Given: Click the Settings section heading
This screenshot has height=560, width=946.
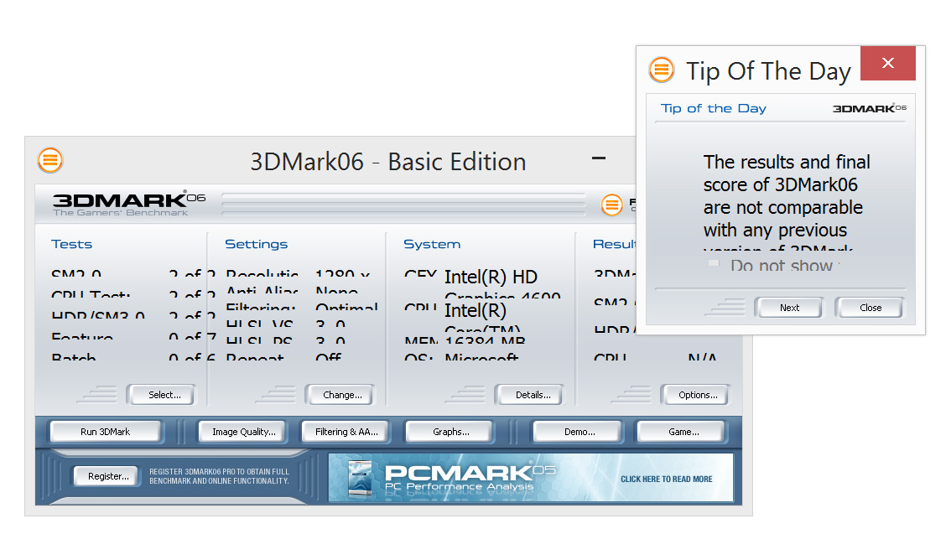Looking at the screenshot, I should pos(257,244).
